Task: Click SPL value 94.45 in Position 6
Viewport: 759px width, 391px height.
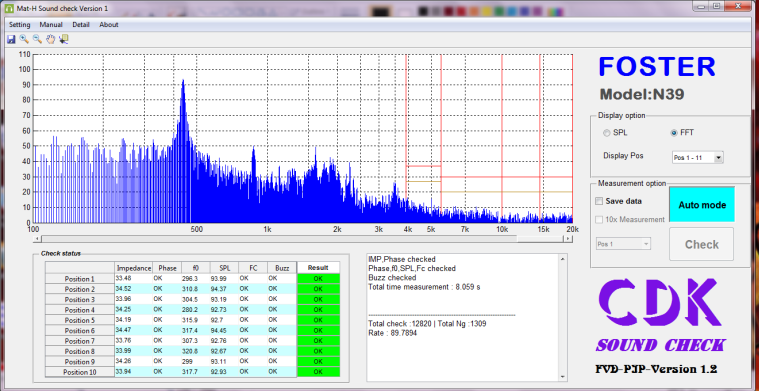Action: tap(224, 331)
